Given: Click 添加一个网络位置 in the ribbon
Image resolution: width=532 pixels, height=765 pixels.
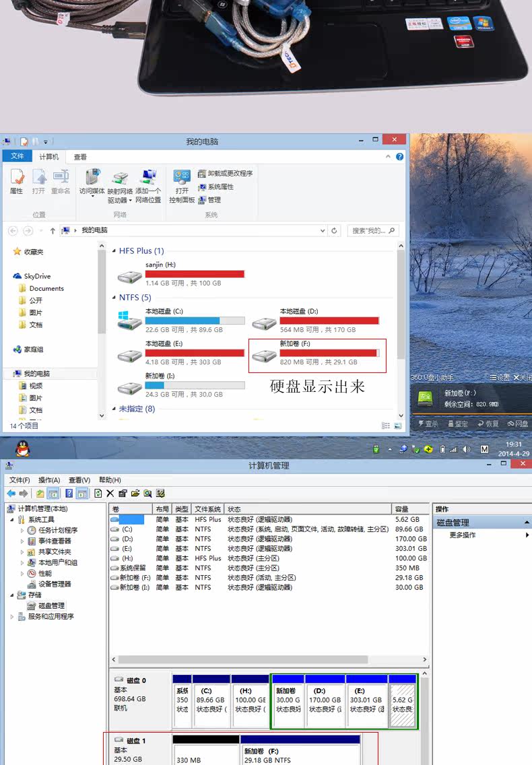Looking at the screenshot, I should click(148, 187).
